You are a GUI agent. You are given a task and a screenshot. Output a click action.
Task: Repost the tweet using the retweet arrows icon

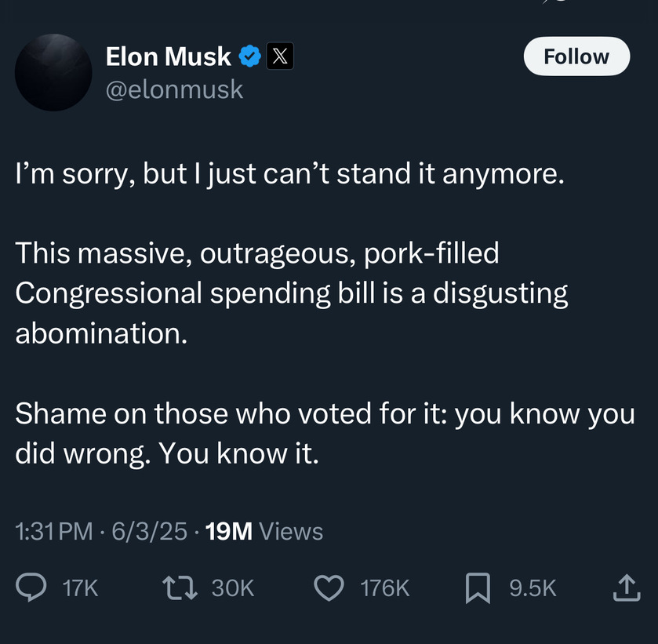coord(180,588)
